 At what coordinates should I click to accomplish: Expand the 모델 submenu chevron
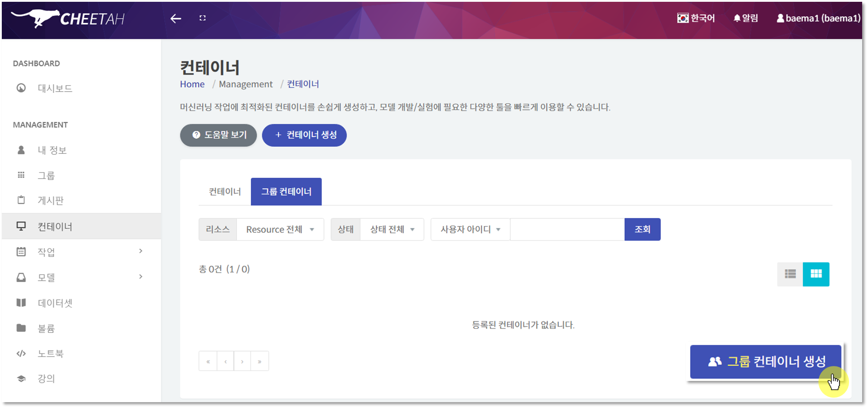pos(141,277)
